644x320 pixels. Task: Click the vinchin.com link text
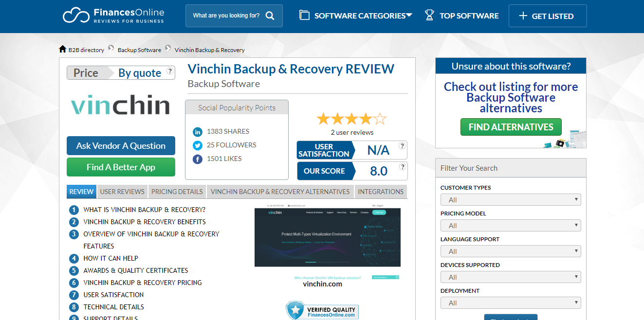click(322, 284)
